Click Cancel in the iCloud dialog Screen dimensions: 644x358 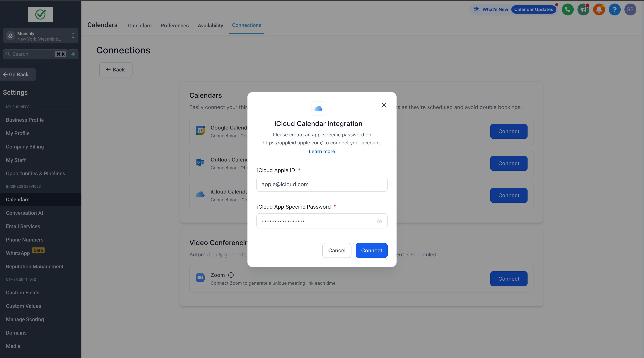pyautogui.click(x=337, y=250)
